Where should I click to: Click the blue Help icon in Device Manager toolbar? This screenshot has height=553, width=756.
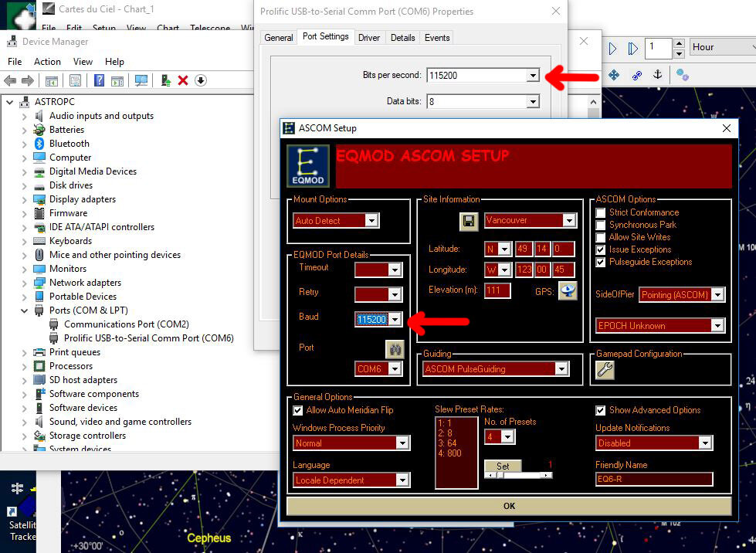99,80
